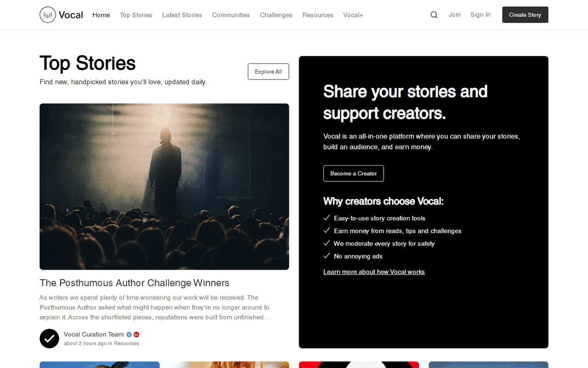Click the 'Vocal is an all-in-one platform' paragraph
588x368 pixels.
(422, 142)
